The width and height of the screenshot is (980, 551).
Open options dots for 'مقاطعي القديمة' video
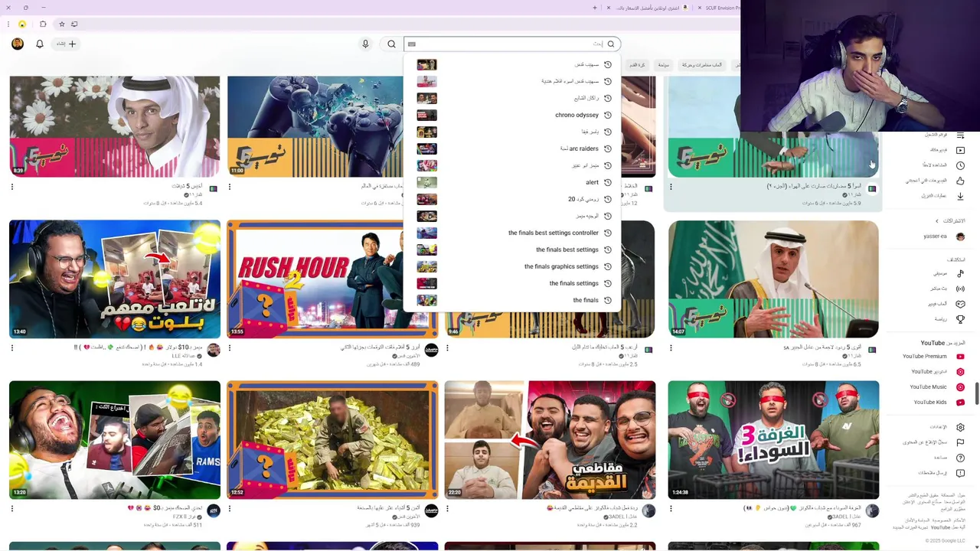447,508
